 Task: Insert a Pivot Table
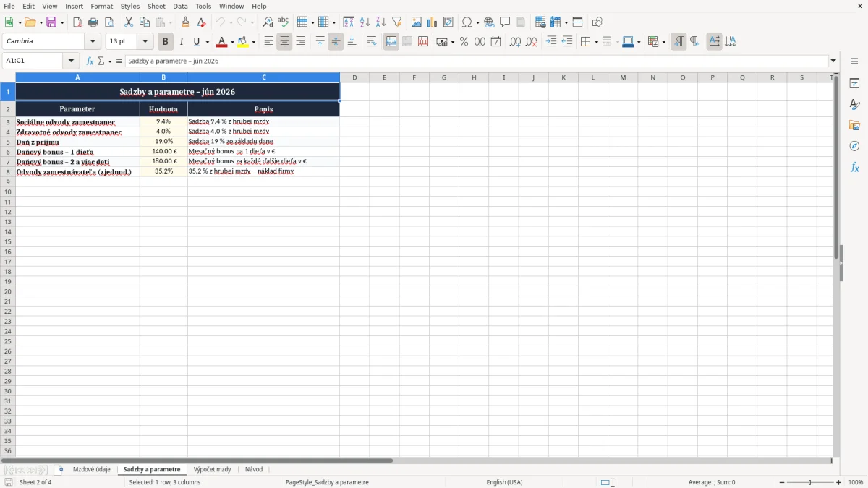tap(448, 22)
